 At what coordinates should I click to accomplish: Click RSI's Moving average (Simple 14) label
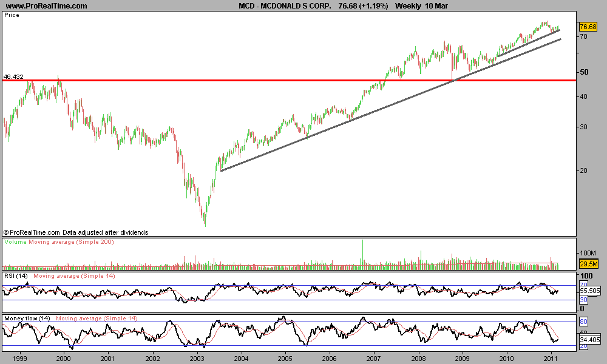[74, 276]
